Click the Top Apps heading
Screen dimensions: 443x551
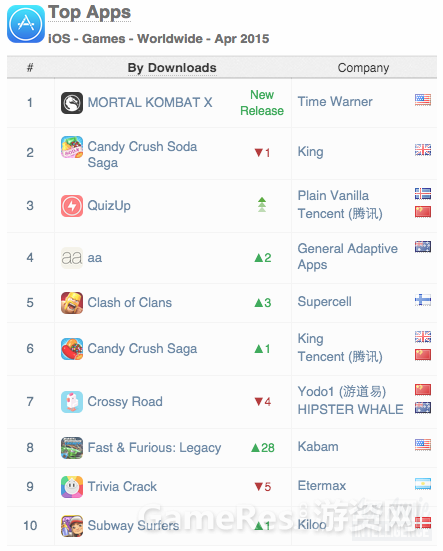coord(90,13)
